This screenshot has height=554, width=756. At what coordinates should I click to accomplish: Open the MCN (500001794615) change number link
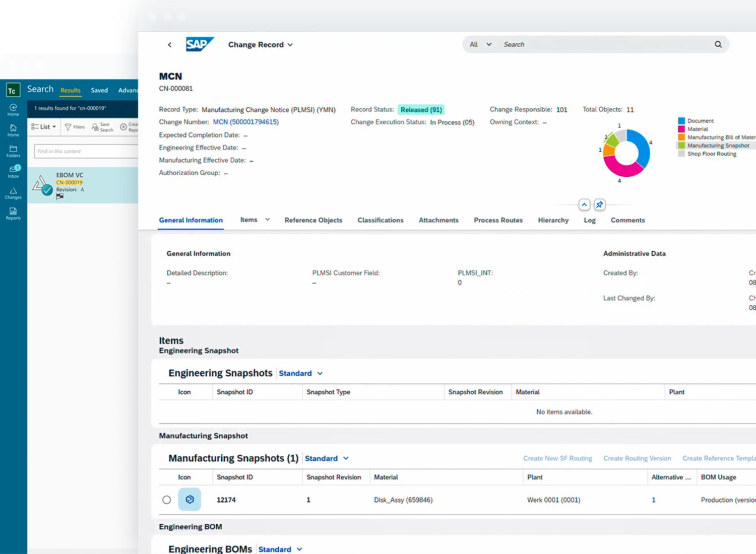pyautogui.click(x=245, y=122)
